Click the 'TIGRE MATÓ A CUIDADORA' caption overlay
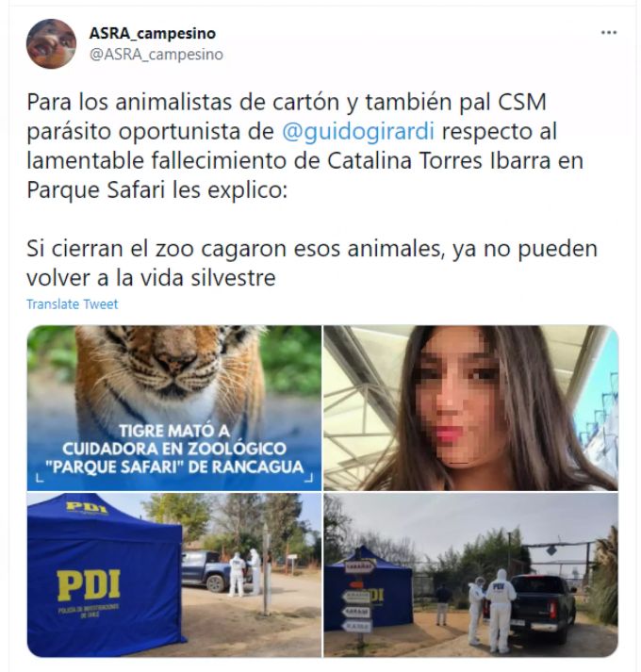This screenshot has height=672, width=641. [x=174, y=449]
